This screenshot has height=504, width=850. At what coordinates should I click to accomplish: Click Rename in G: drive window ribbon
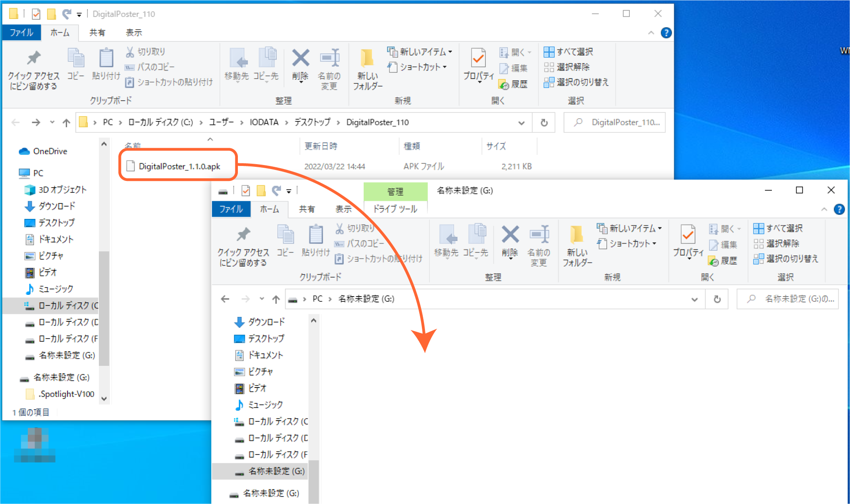coord(539,246)
